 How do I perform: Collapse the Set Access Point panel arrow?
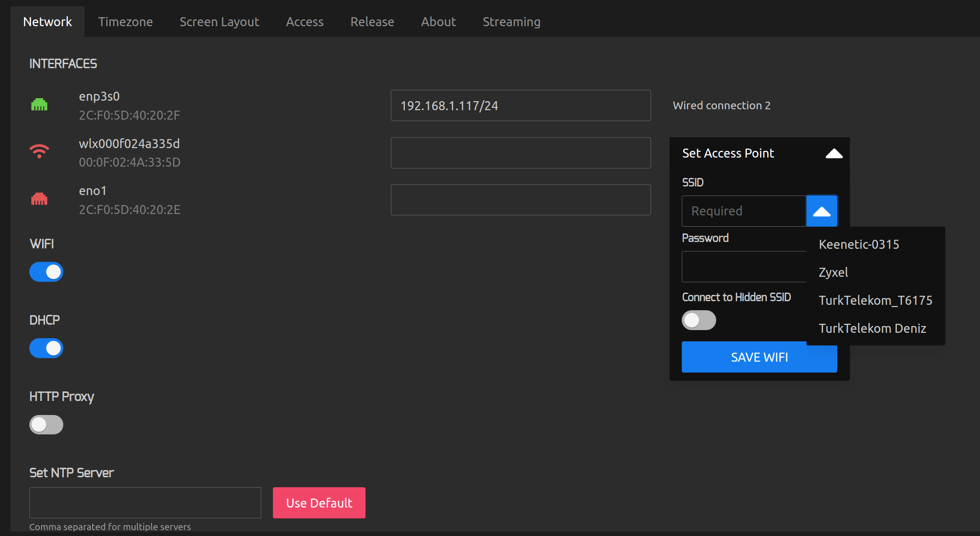[834, 154]
